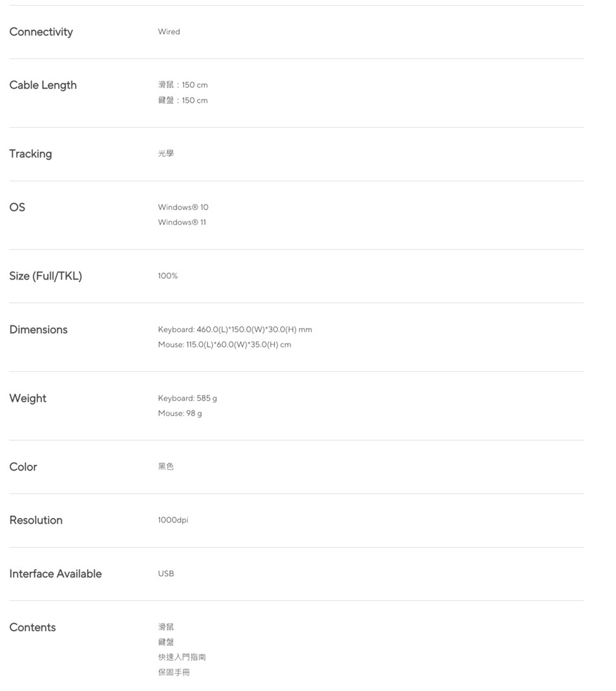616x691 pixels.
Task: Select the 100% size value
Action: (167, 276)
